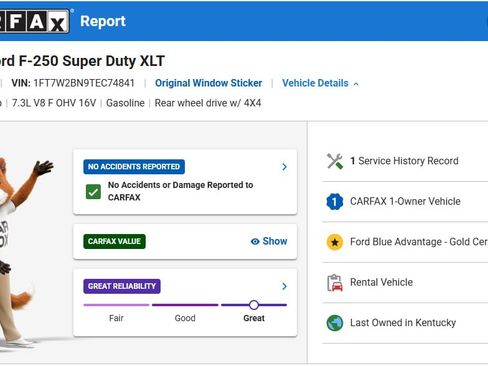488x366 pixels.
Task: Click the NO ACCIDENTS REPORTED badge
Action: point(134,167)
